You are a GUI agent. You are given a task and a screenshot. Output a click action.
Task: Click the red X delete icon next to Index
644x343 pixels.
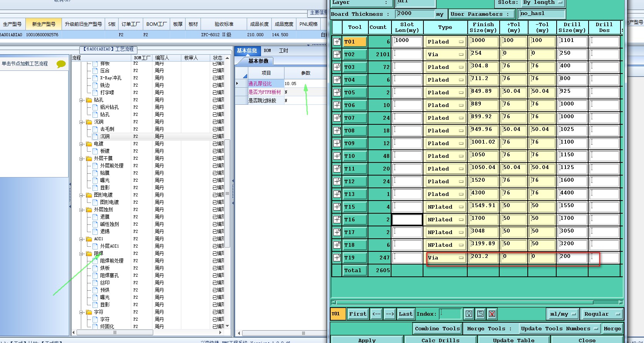[x=492, y=314]
